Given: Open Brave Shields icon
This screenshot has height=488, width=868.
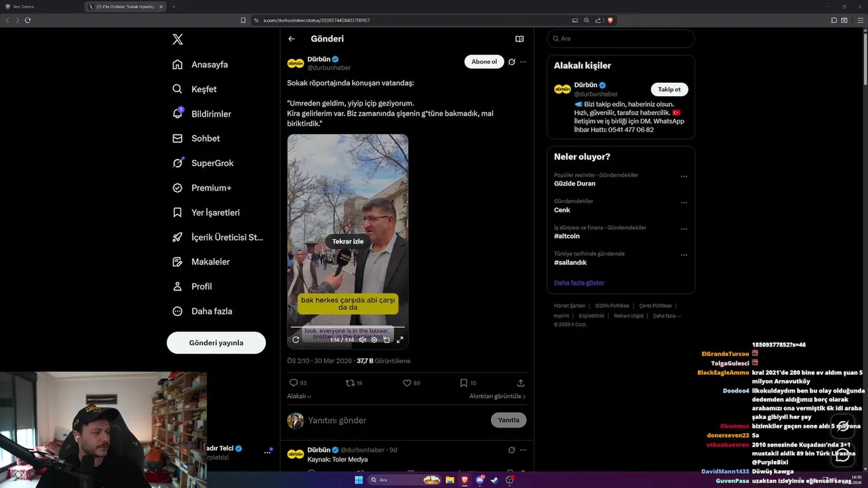Looking at the screenshot, I should (x=610, y=20).
